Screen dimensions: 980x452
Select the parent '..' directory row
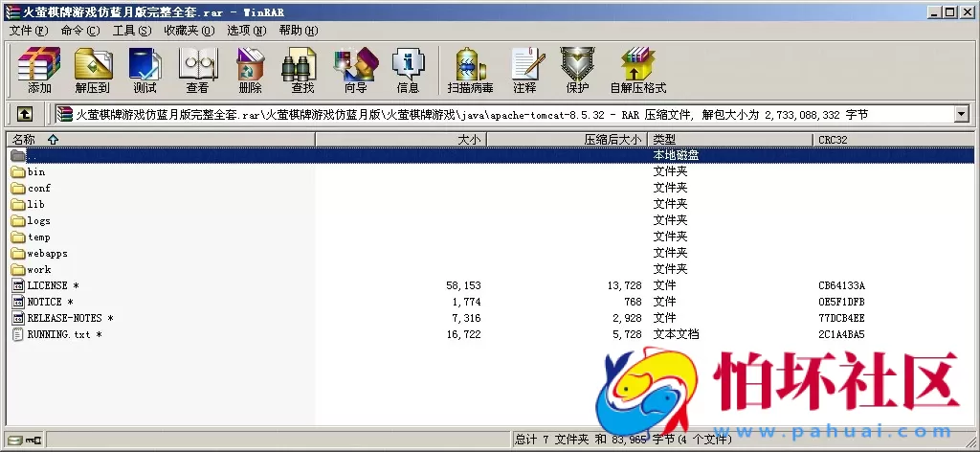(x=490, y=156)
